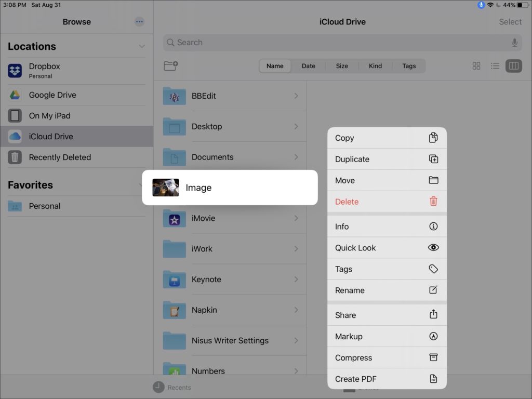532x399 pixels.
Task: Sort files by Tags
Action: coord(409,66)
